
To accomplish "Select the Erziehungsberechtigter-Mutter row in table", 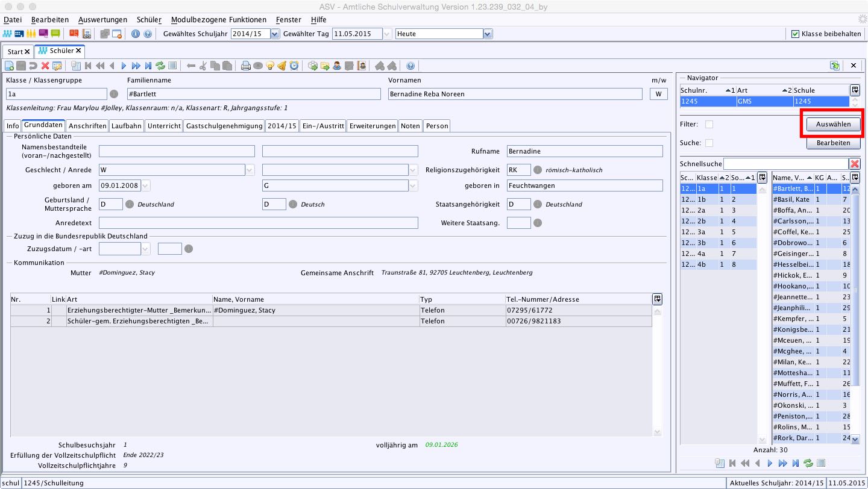I will tap(331, 310).
